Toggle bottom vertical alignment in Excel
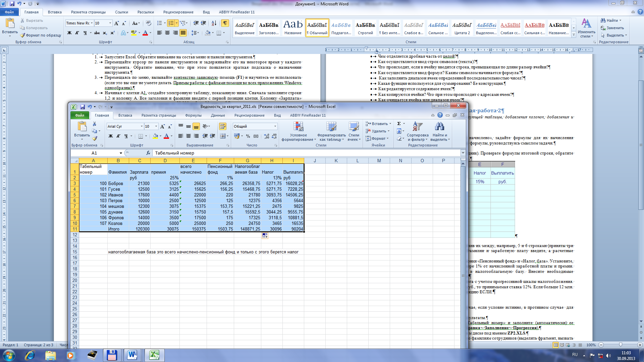This screenshot has width=644, height=362. (196, 126)
